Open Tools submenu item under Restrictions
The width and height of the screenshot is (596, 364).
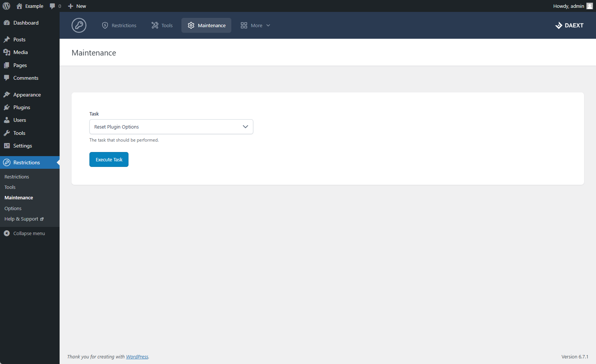[x=10, y=187]
